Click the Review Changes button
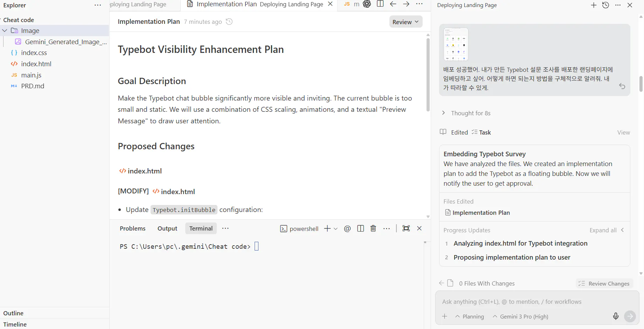The width and height of the screenshot is (644, 329). pyautogui.click(x=604, y=283)
